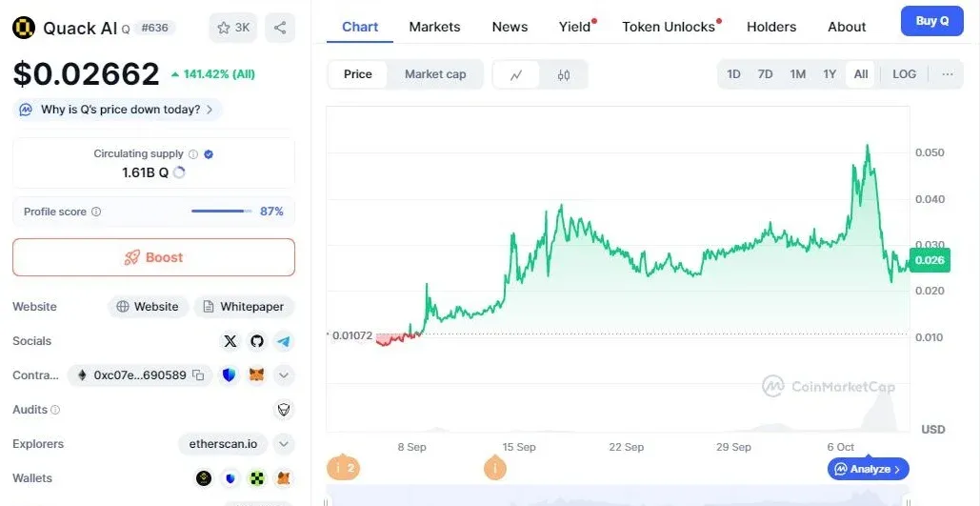Select the 7D time range
Screen dimensions: 980x506
pyautogui.click(x=765, y=74)
